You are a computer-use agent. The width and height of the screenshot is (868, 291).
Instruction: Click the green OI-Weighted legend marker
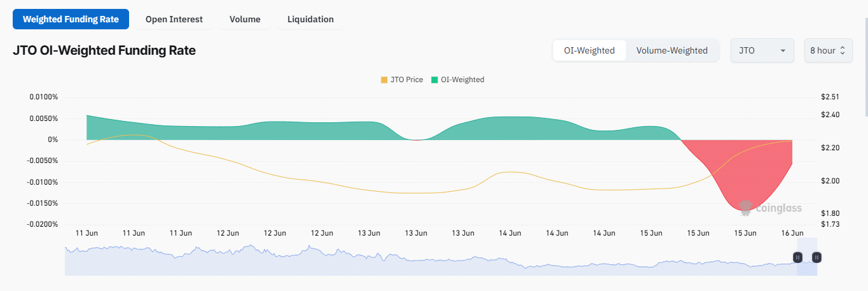click(x=434, y=80)
